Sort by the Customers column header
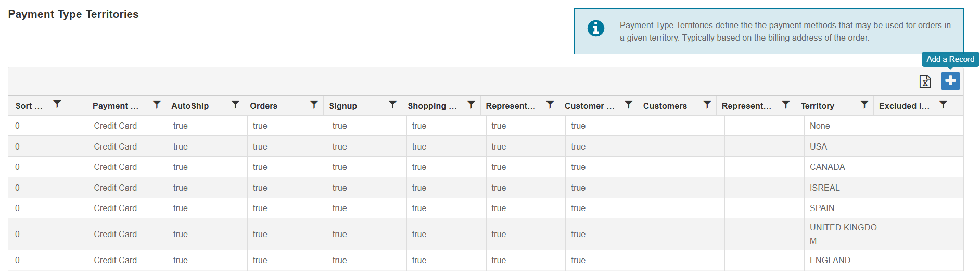 (x=665, y=106)
